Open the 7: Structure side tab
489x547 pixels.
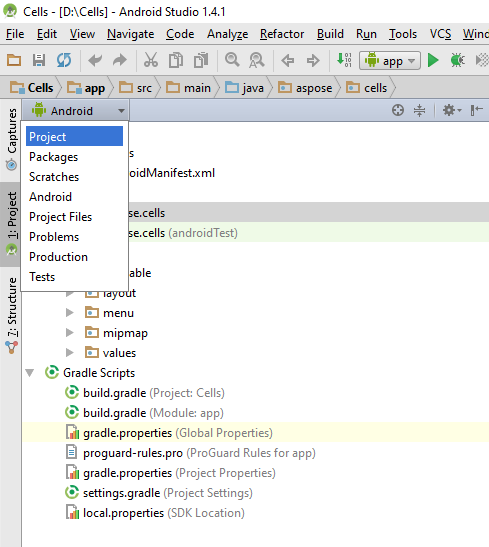point(11,316)
